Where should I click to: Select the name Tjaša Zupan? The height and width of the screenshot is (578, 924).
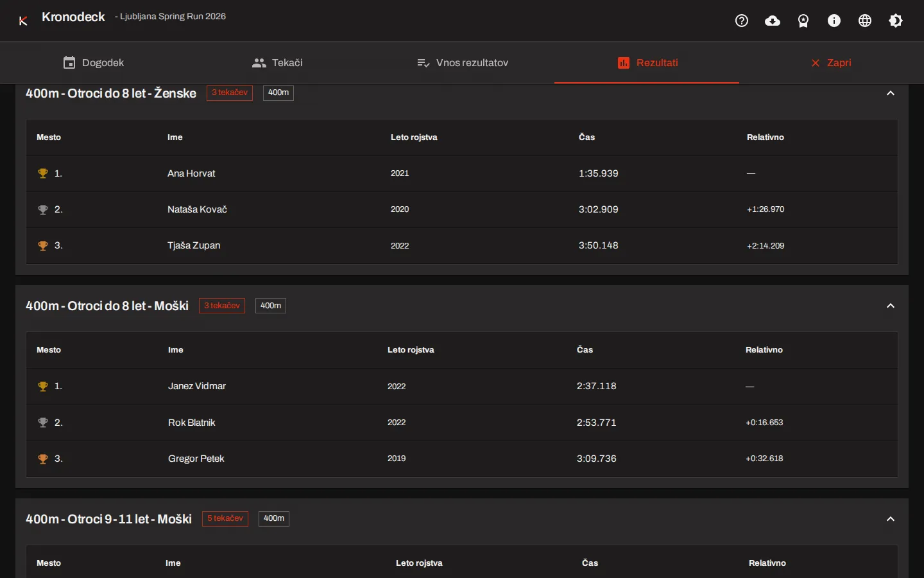coord(194,245)
